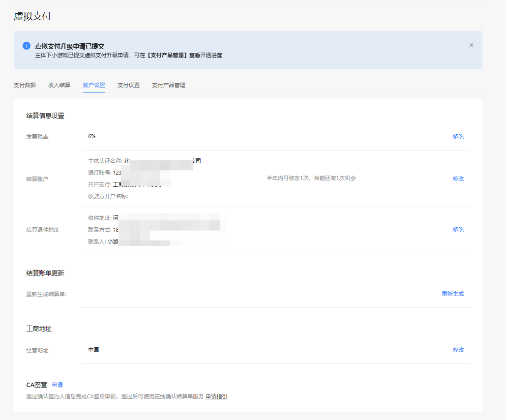The width and height of the screenshot is (506, 420).
Task: Go to the 支付设置 tab
Action: coord(128,85)
